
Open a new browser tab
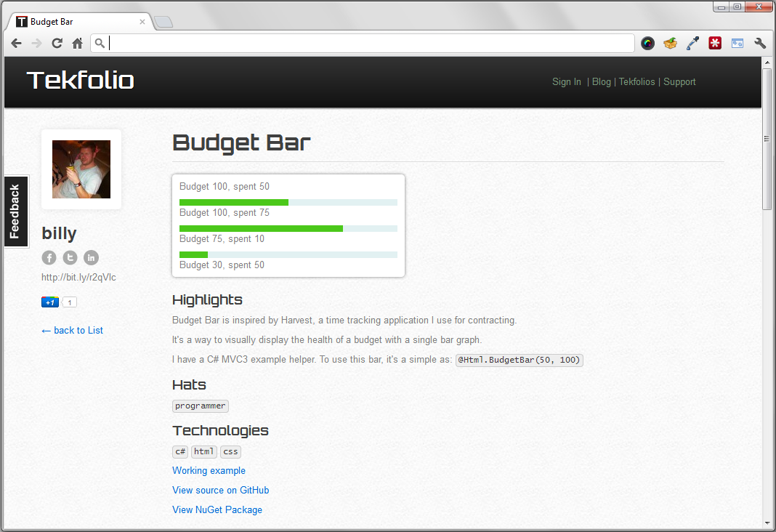(163, 22)
